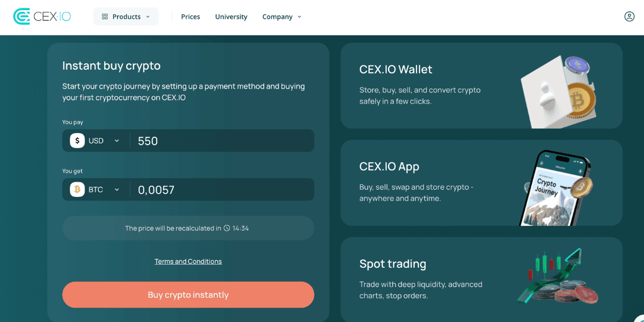Open the Products dropdown menu

(126, 17)
